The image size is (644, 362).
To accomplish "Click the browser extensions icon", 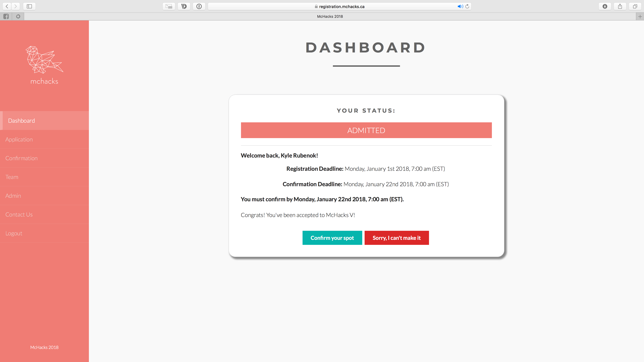I will pos(199,6).
